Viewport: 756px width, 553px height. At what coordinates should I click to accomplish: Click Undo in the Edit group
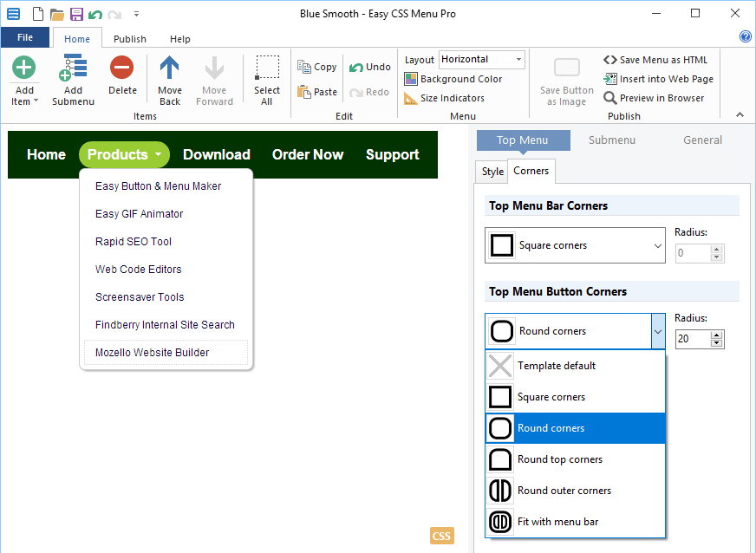tap(370, 67)
